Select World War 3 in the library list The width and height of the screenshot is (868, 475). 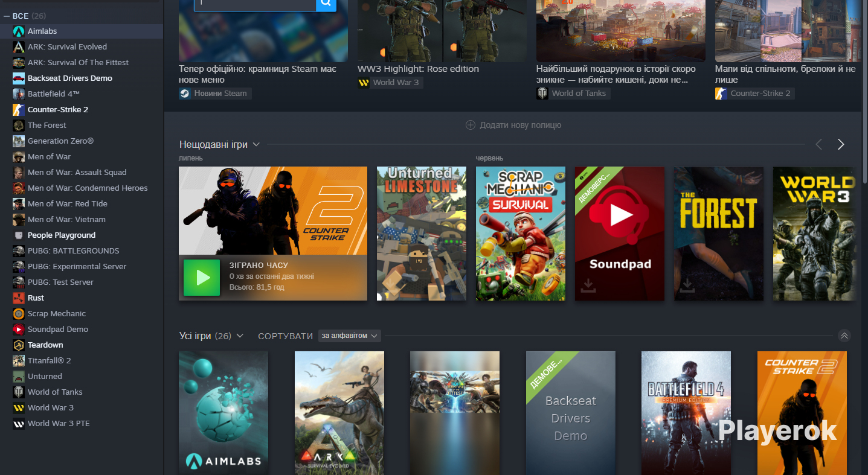[x=82, y=407]
